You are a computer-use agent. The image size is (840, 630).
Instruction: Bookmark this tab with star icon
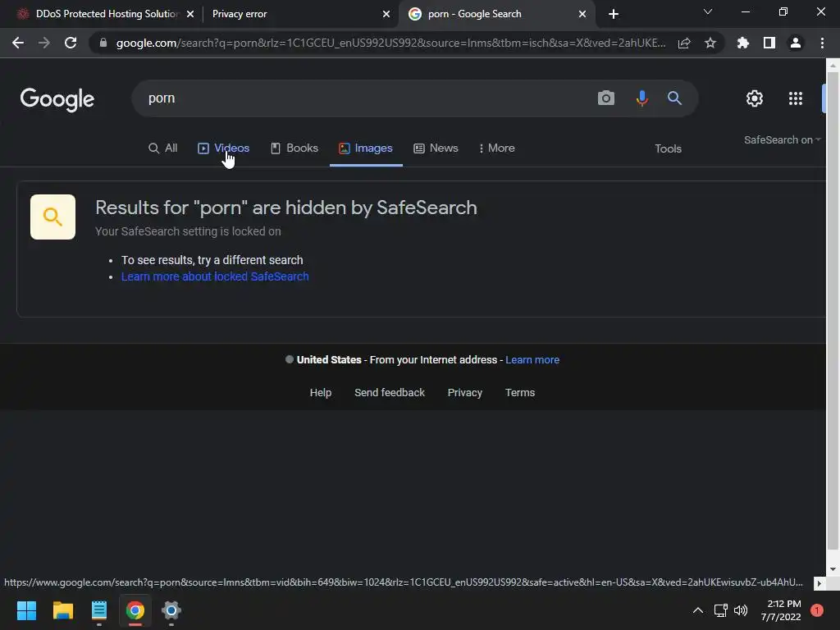710,43
